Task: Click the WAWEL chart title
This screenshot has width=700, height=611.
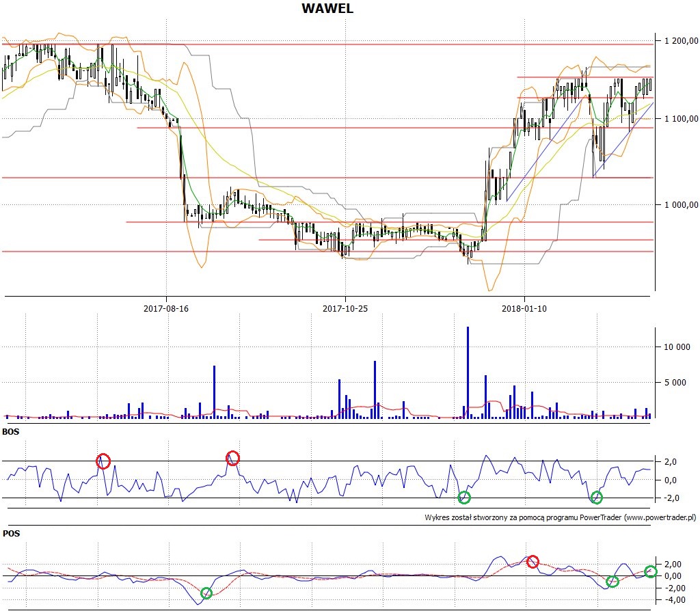Action: [327, 8]
